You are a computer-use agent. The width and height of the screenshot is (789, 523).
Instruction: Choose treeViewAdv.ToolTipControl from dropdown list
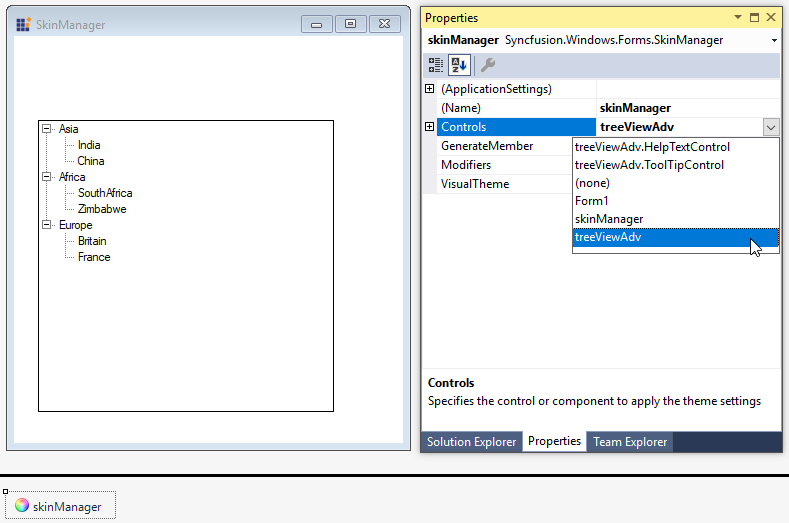(675, 165)
